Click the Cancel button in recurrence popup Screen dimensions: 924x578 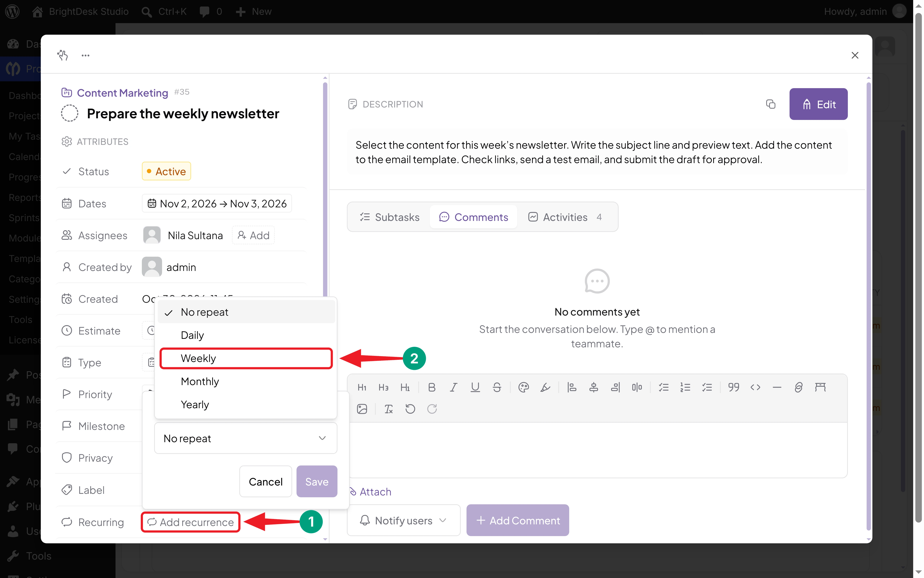(266, 482)
